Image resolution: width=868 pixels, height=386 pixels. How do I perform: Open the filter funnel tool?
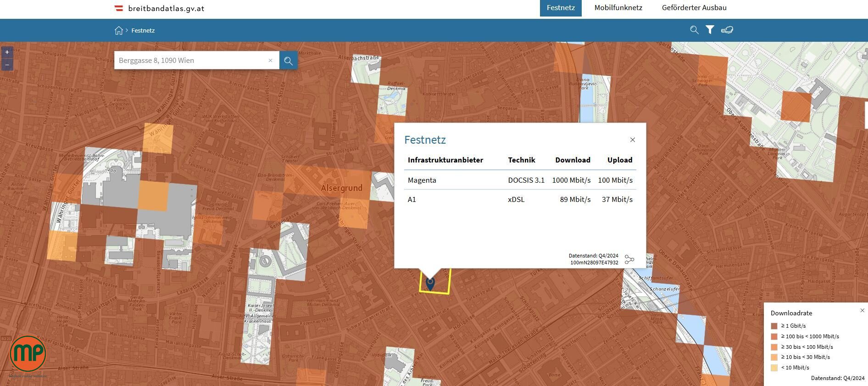tap(710, 30)
